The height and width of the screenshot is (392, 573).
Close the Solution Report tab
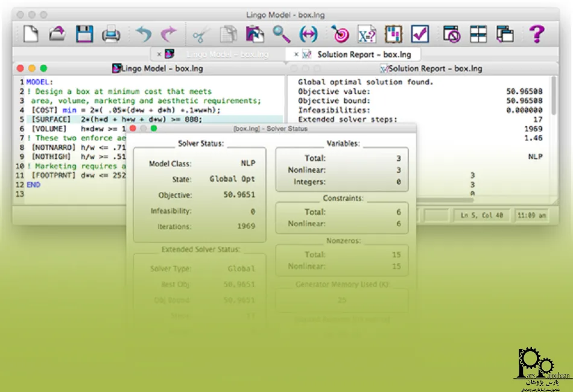296,54
